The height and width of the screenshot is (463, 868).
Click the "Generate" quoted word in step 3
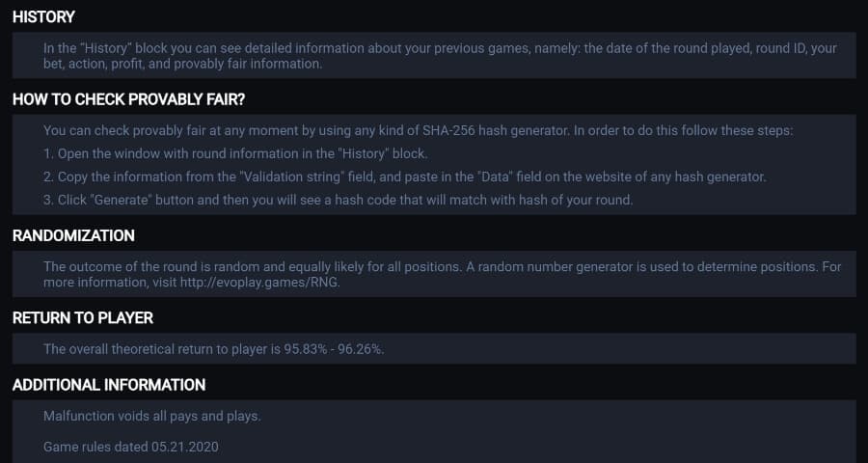[x=121, y=200]
